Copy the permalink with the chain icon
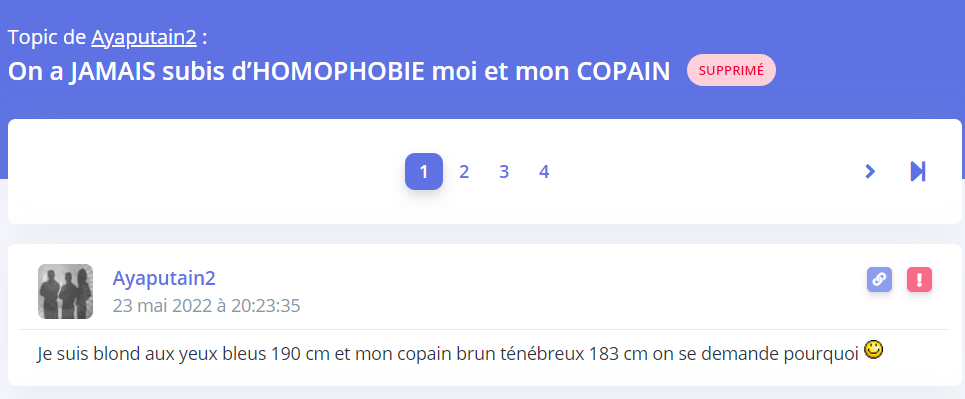965x399 pixels. pos(879,280)
